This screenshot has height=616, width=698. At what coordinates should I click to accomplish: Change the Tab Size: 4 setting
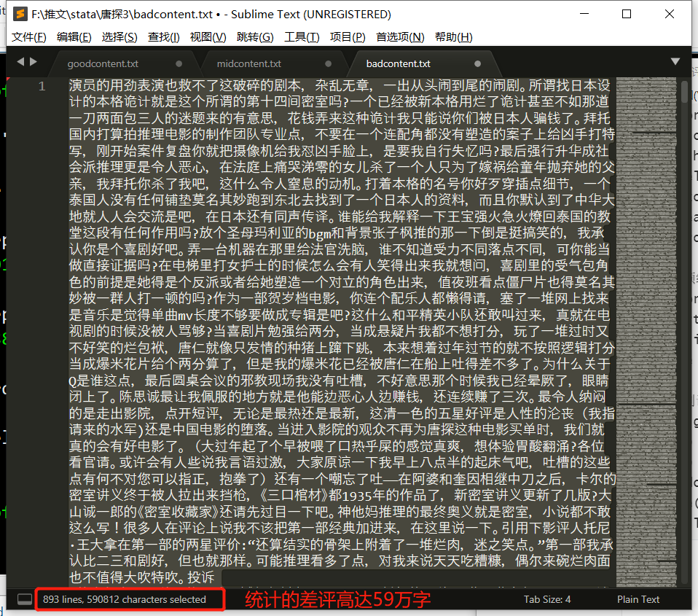point(547,599)
